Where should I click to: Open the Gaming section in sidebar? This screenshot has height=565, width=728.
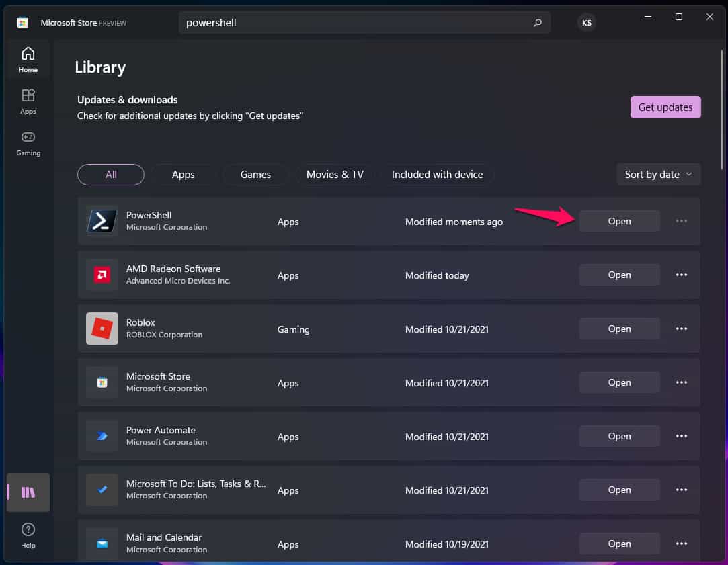(x=28, y=142)
